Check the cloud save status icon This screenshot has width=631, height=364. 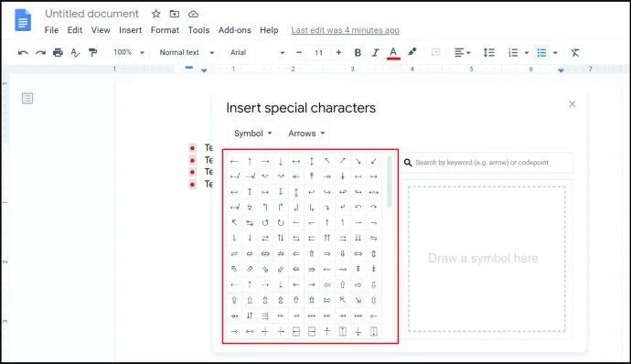coord(193,14)
